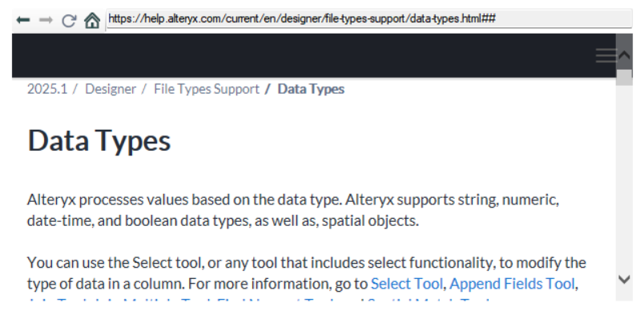
Task: Open the Append Fields Tool hyperlink
Action: (x=512, y=284)
